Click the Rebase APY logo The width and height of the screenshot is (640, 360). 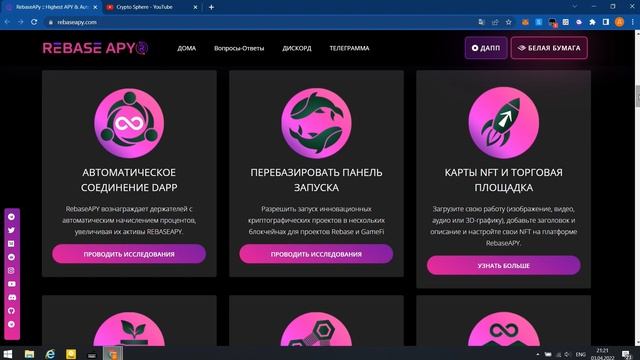click(95, 48)
